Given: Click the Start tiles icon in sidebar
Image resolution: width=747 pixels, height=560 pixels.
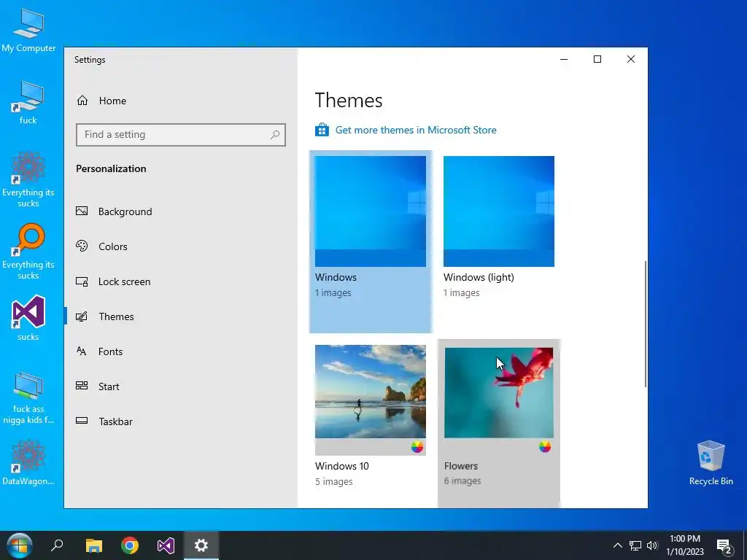Looking at the screenshot, I should [x=82, y=386].
